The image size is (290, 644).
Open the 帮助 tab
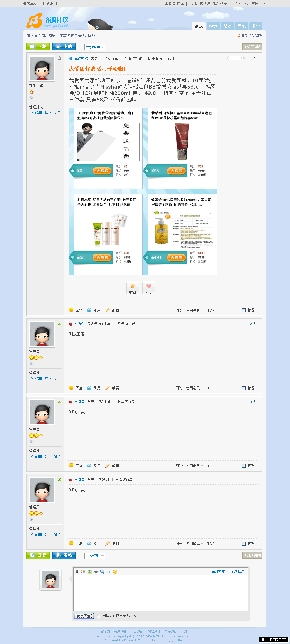[227, 26]
